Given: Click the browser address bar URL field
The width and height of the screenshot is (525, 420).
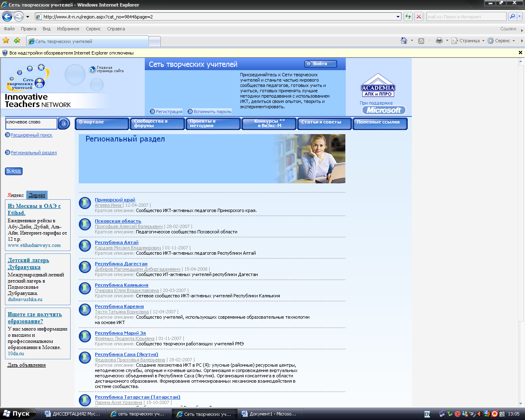Looking at the screenshot, I should coord(219,17).
